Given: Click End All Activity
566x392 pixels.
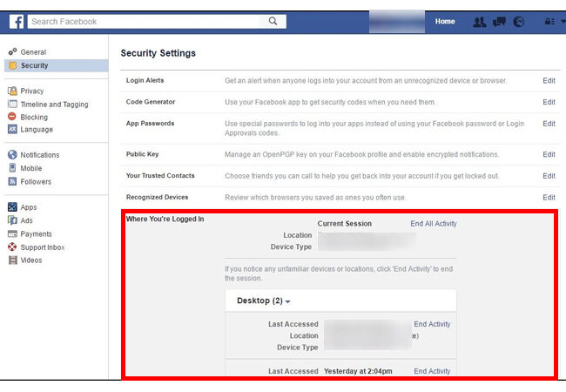Looking at the screenshot, I should click(x=433, y=223).
